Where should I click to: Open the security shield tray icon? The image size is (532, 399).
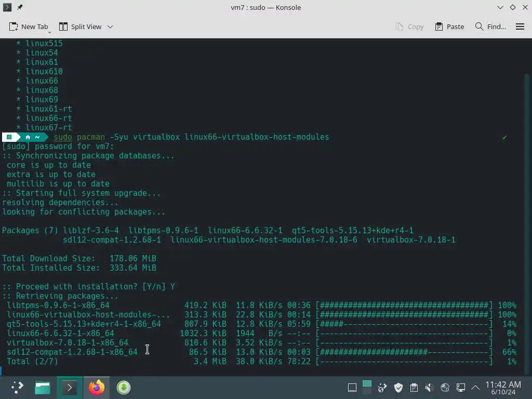pyautogui.click(x=398, y=388)
